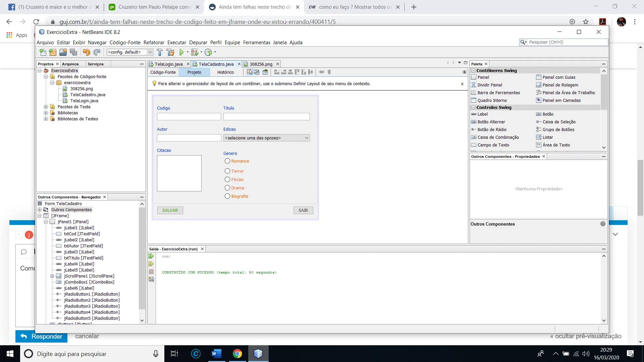Open the Refatorar menu

tap(154, 43)
